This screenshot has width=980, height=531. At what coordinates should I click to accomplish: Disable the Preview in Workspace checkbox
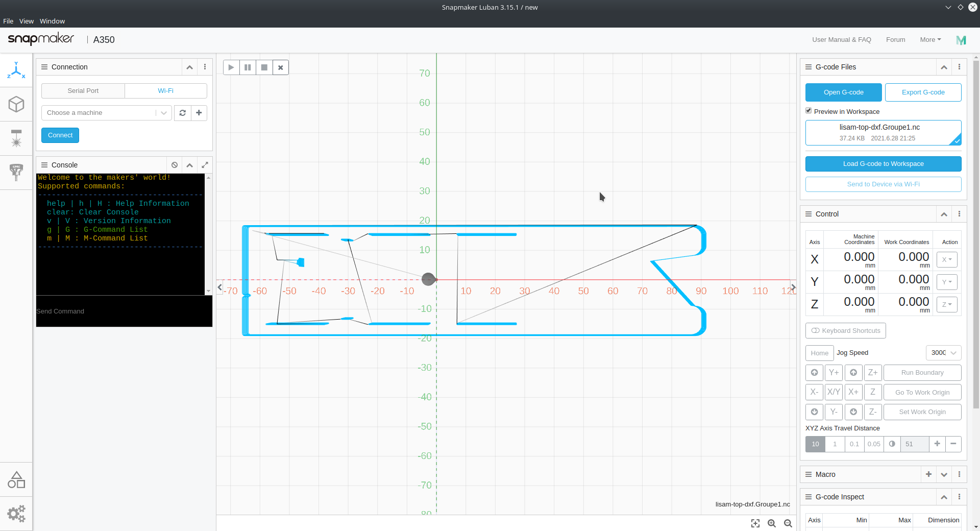[x=808, y=110]
